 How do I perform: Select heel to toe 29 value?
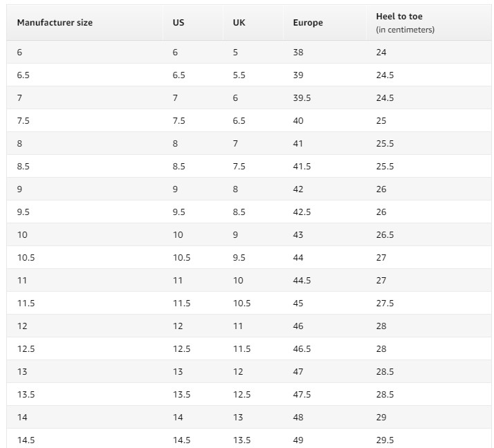pos(381,418)
